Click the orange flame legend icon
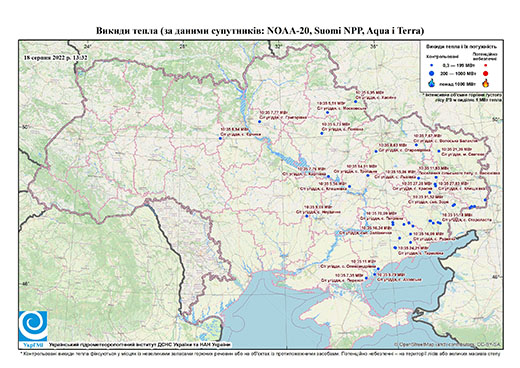The height and width of the screenshot is (368, 520). 486,83
